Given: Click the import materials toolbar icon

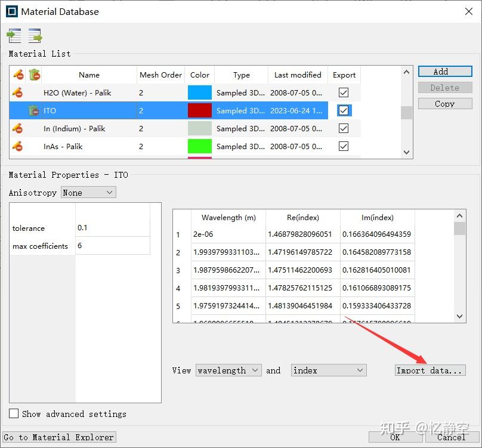Looking at the screenshot, I should click(14, 36).
